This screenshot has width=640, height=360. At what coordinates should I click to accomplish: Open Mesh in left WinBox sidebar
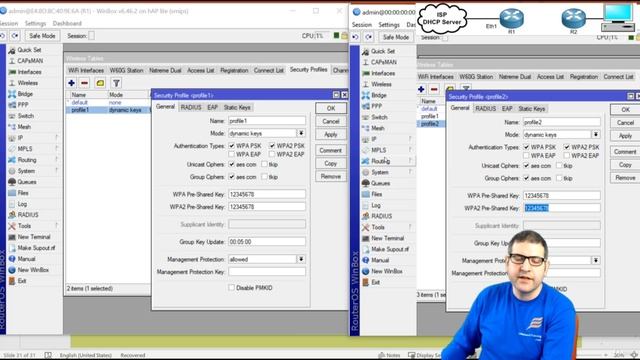point(24,127)
